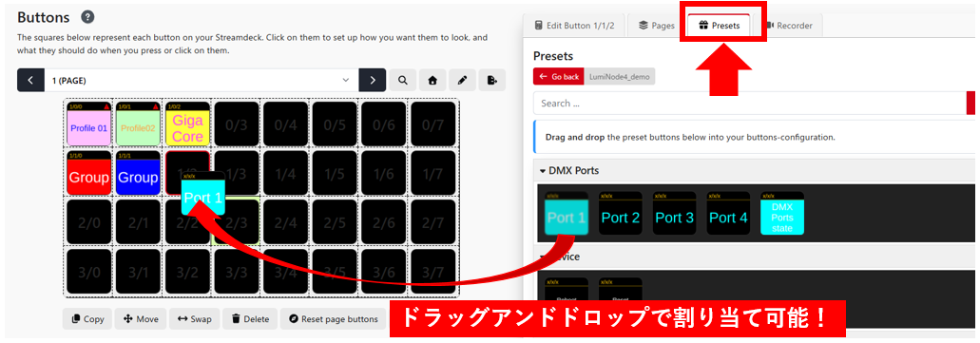980x343 pixels.
Task: Click the magnifier search icon button
Action: tap(402, 80)
